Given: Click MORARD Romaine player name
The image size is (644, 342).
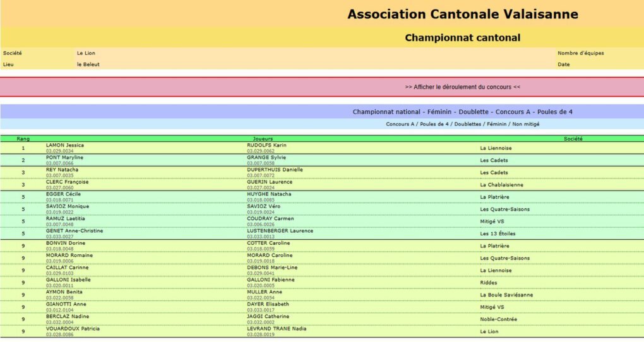Looking at the screenshot, I should pos(69,256).
